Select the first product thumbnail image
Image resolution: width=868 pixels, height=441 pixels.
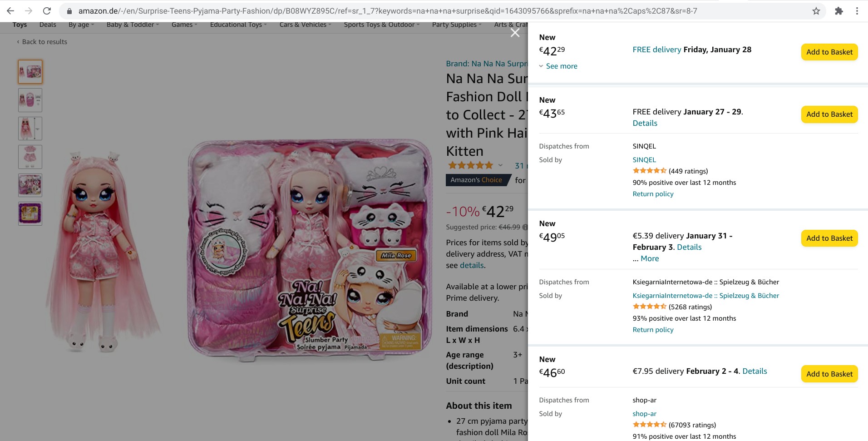tap(30, 72)
